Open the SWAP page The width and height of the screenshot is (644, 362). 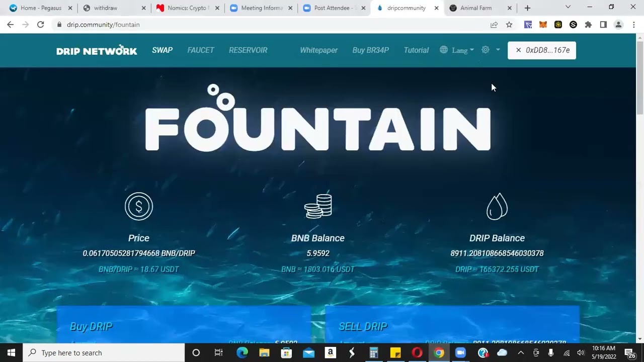click(162, 50)
